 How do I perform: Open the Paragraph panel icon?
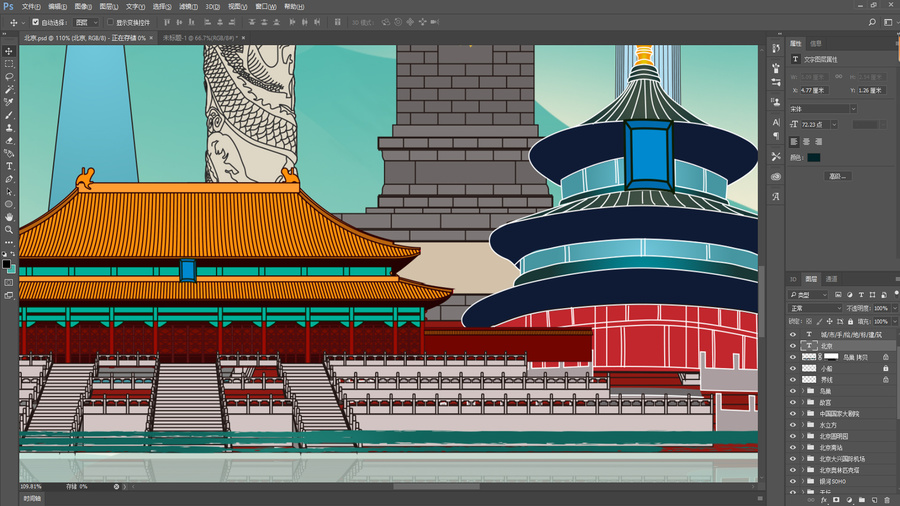(x=776, y=136)
